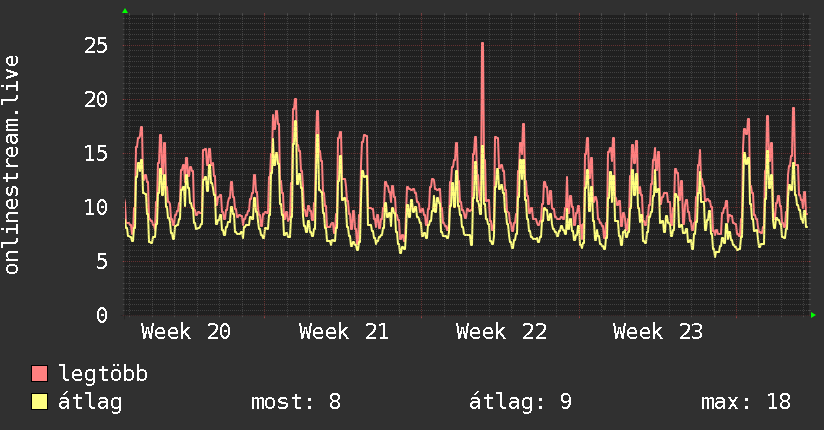Click the pink legtöbb legend swatch

click(x=39, y=373)
